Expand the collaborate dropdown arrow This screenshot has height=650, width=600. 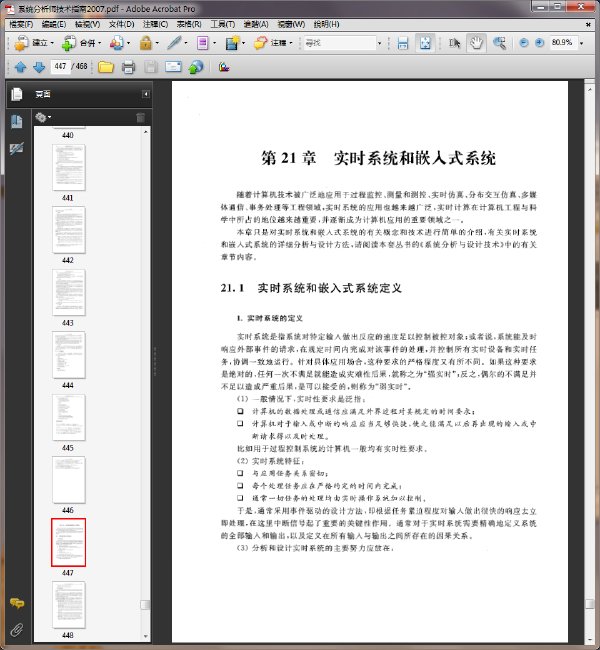click(129, 43)
